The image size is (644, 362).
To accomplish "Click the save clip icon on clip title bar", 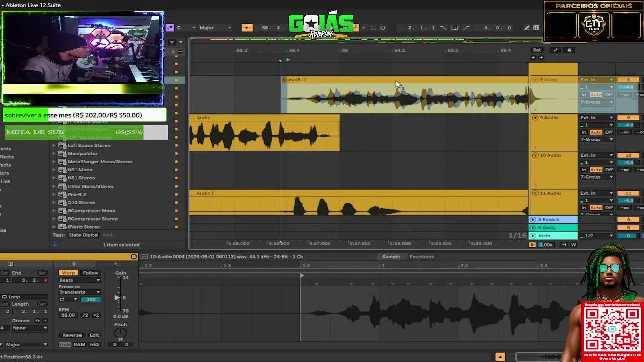I will click(x=134, y=257).
